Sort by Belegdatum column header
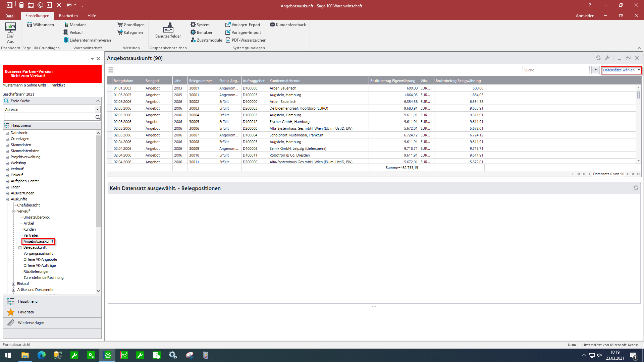Image resolution: width=644 pixels, height=362 pixels. pyautogui.click(x=128, y=81)
